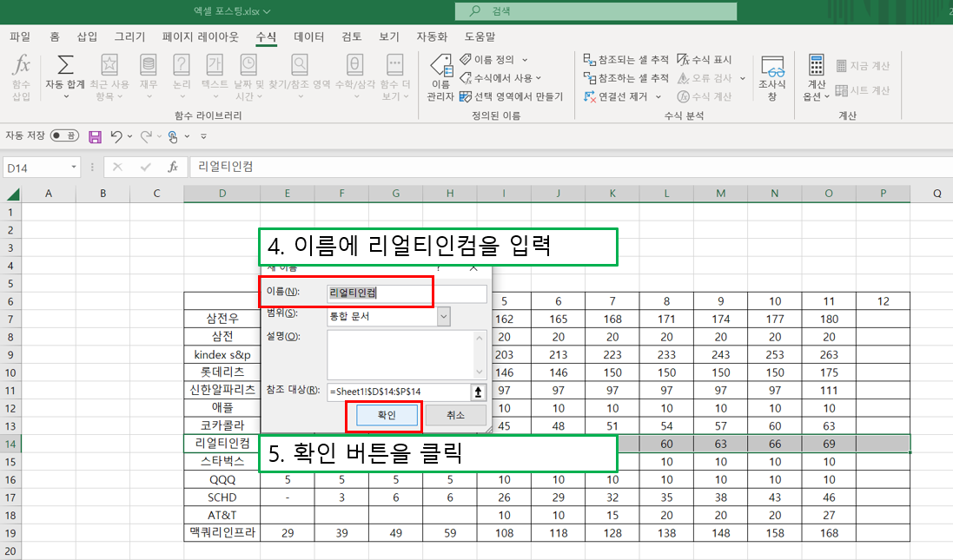Expand the 오류 검사 dropdown arrow

pos(743,78)
